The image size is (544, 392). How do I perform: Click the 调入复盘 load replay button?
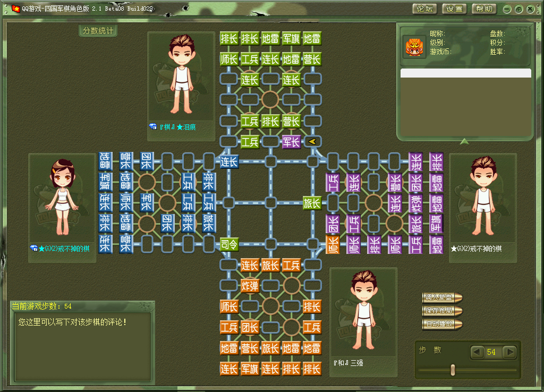(442, 297)
